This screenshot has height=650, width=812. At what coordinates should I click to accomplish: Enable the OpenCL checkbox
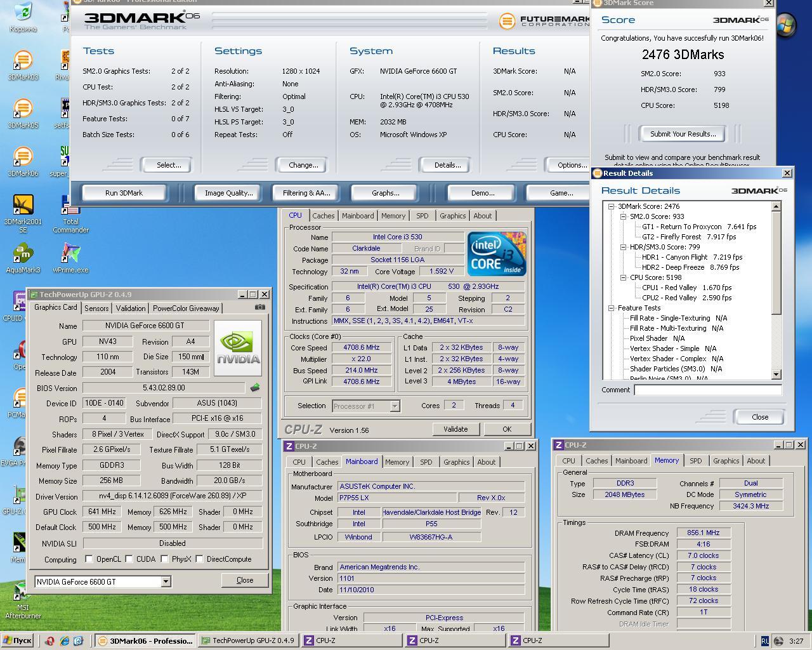[89, 559]
